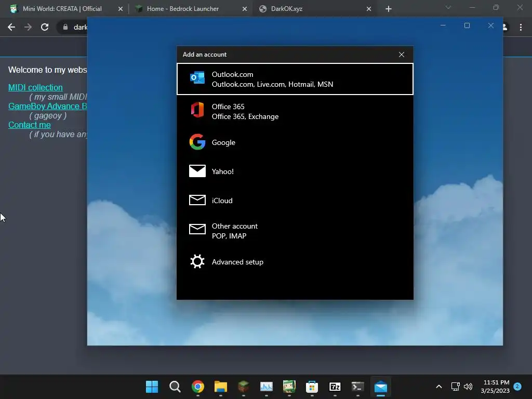Open Microsoft Store from the taskbar
532x399 pixels.
(x=312, y=387)
